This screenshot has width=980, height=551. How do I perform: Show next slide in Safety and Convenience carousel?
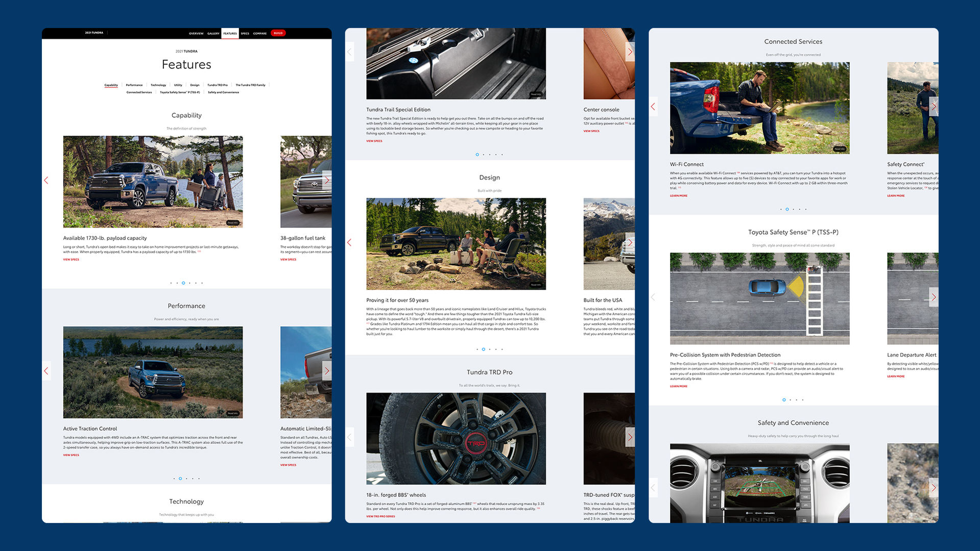pyautogui.click(x=934, y=488)
